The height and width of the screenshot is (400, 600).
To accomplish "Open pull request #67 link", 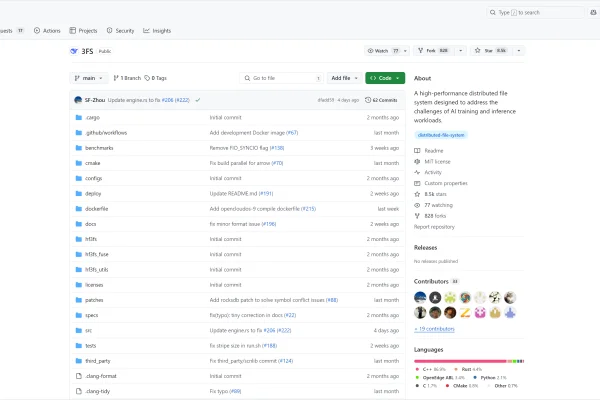I will 292,133.
